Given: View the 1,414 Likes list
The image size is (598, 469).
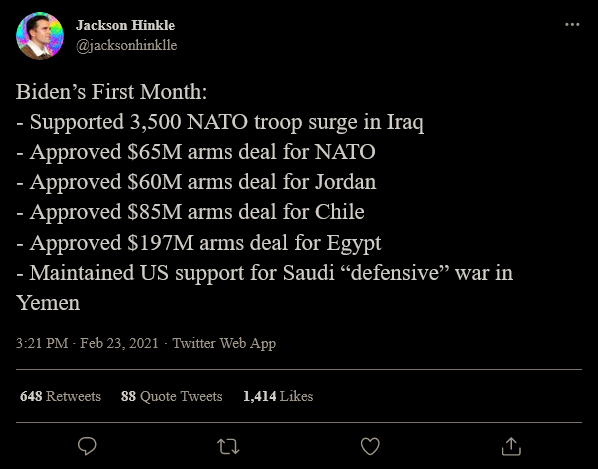Looking at the screenshot, I should click(x=278, y=396).
